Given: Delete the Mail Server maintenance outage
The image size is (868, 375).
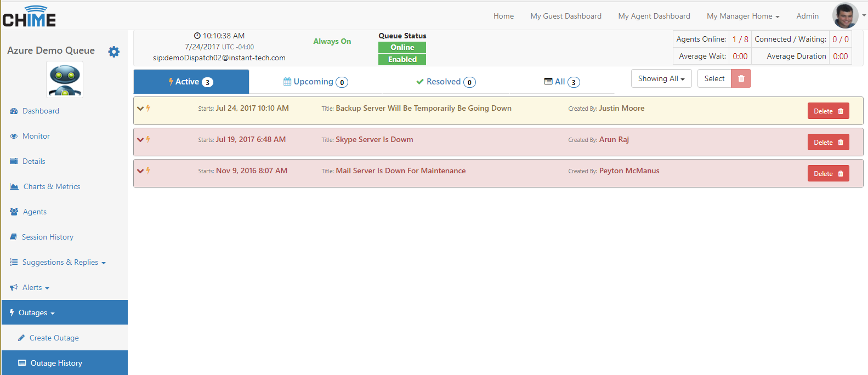Looking at the screenshot, I should point(829,173).
